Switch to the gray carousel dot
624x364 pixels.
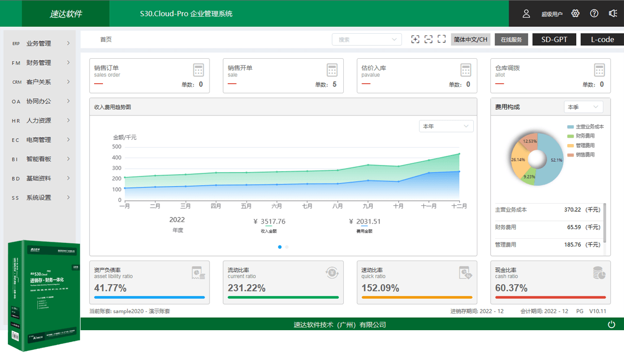click(287, 247)
